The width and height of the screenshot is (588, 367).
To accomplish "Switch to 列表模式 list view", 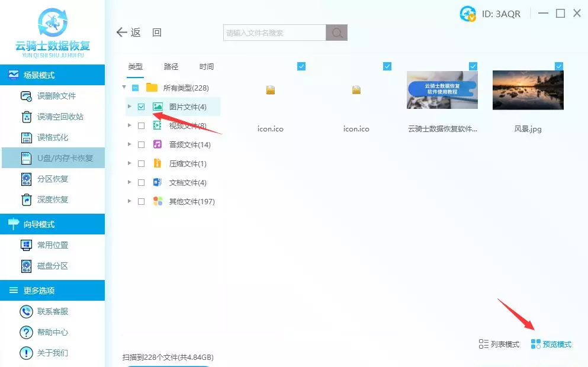I will [499, 344].
